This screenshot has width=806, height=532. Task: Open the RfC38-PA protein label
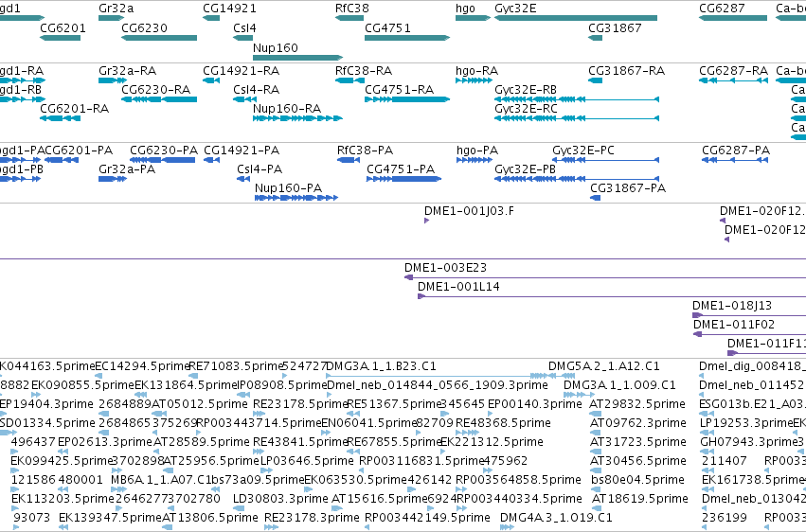pos(365,150)
